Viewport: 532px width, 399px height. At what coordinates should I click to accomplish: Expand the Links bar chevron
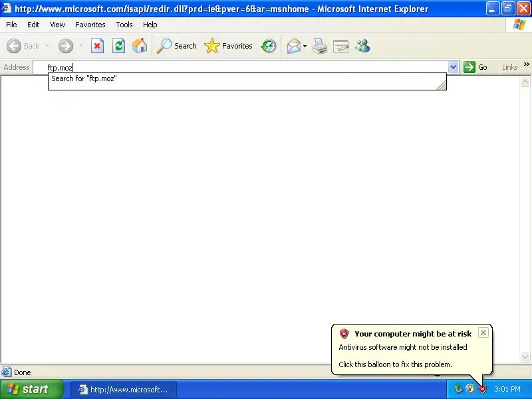click(526, 64)
